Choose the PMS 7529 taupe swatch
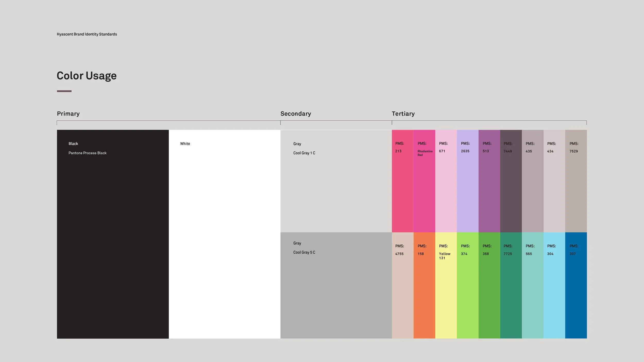This screenshot has width=644, height=362. [576, 181]
